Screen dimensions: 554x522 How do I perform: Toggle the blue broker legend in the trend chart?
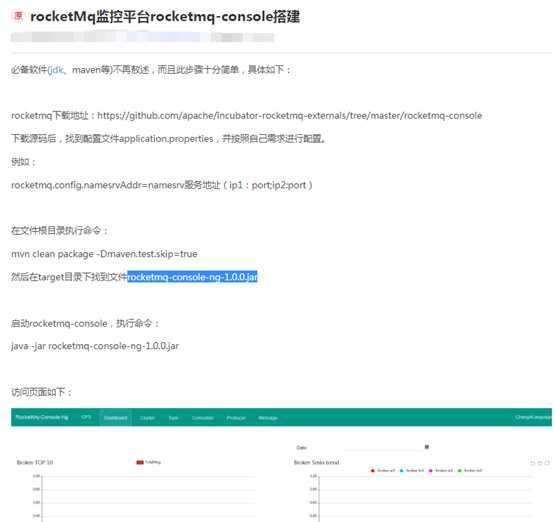[412, 470]
